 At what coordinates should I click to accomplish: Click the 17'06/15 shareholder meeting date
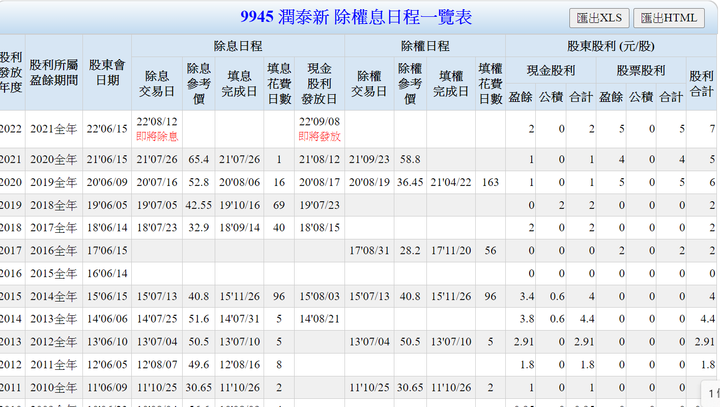point(107,251)
